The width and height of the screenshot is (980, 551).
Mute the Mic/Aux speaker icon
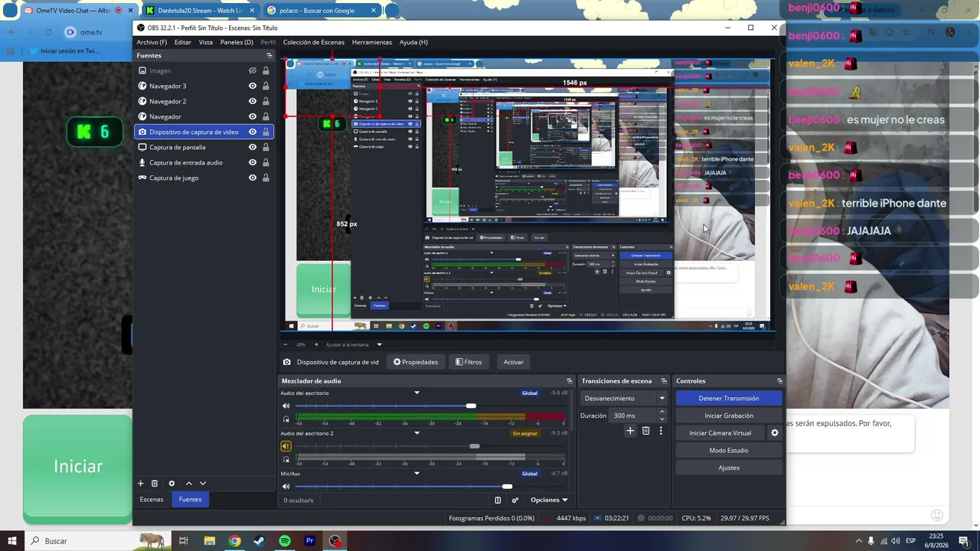[x=286, y=487]
